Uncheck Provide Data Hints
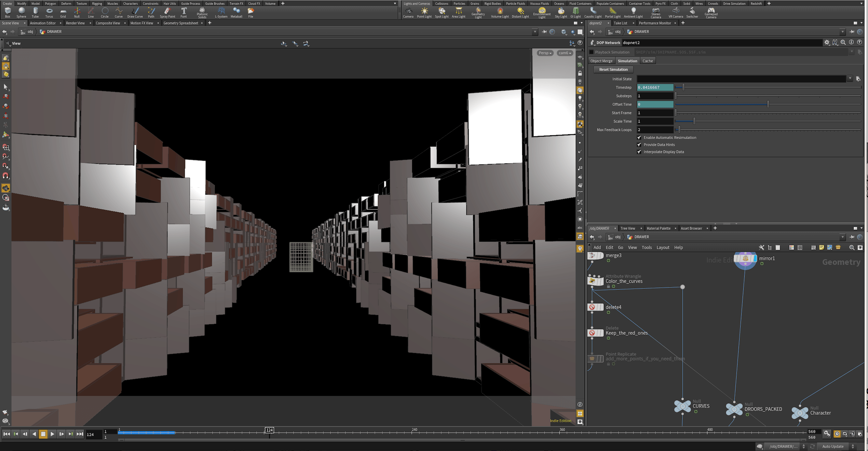The image size is (868, 451). 639,145
